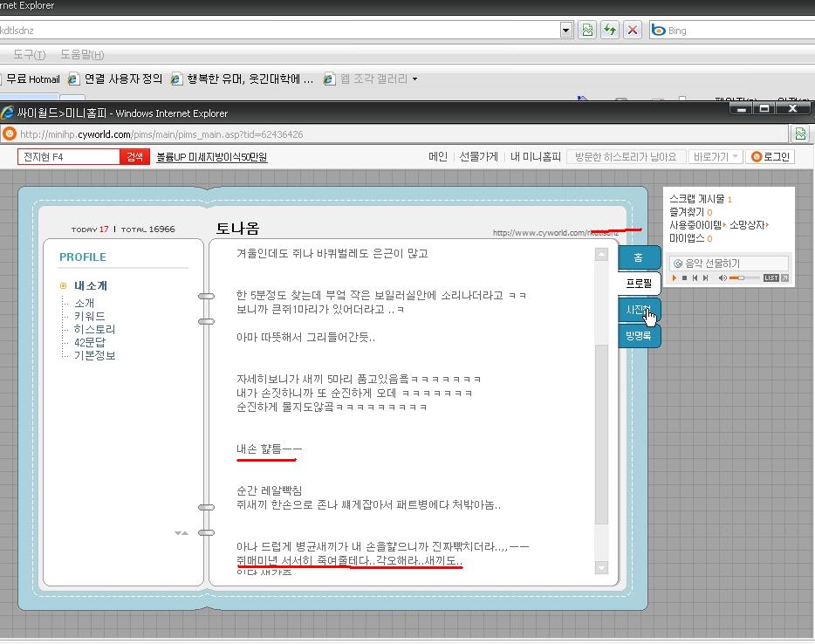This screenshot has height=644, width=815.
Task: Open the 히스토리 profile item
Action: tap(94, 329)
